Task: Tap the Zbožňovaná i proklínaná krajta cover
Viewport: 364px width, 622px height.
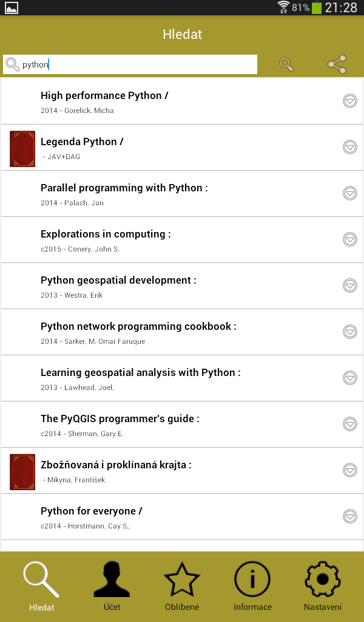Action: tap(22, 471)
